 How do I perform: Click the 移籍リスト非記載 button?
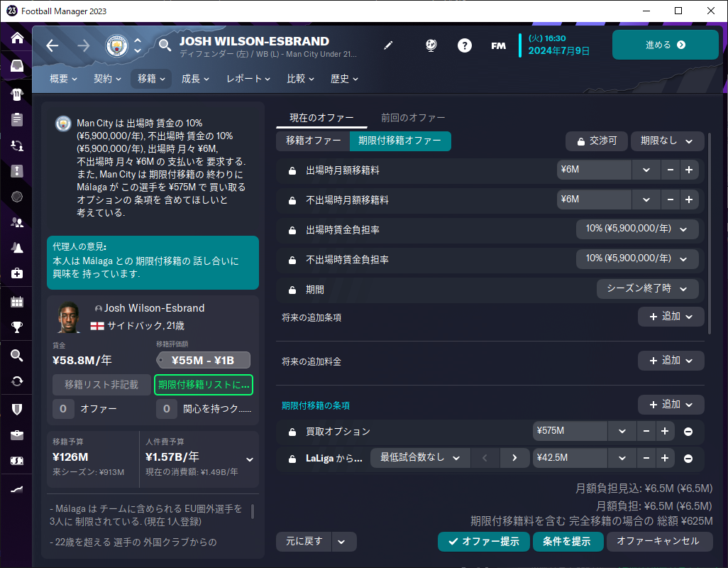point(101,385)
